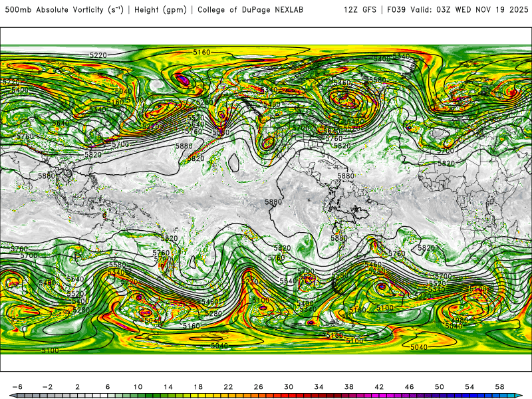The width and height of the screenshot is (532, 399).
Task: Click the '5480' height contour label
Action: (47, 283)
